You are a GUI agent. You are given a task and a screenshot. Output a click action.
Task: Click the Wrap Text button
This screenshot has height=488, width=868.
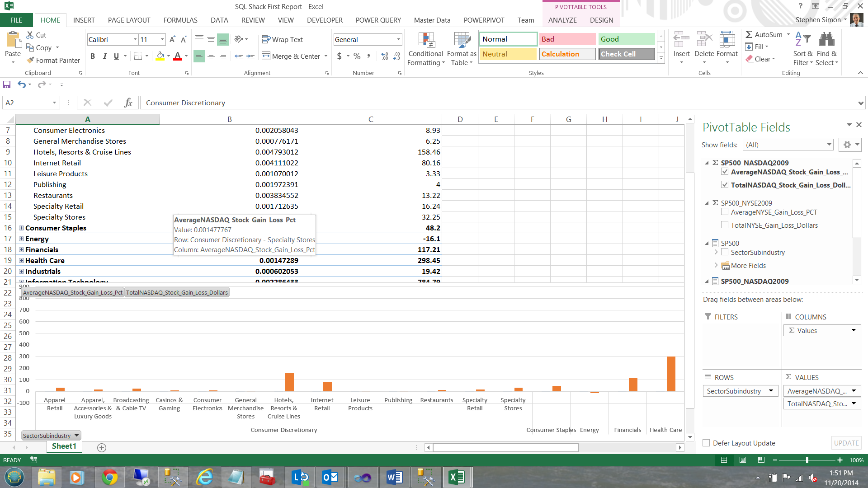click(x=283, y=40)
